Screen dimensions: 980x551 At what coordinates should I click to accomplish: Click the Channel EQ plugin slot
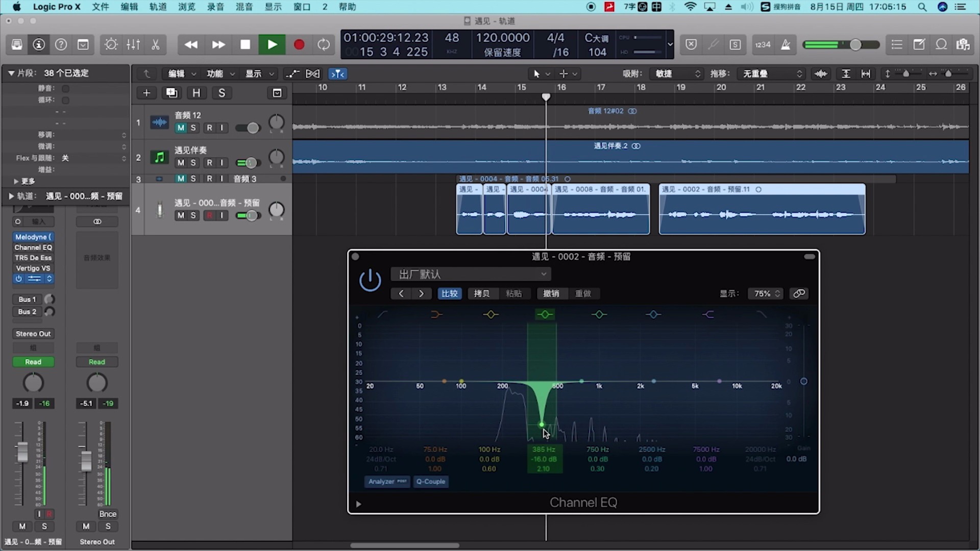(x=33, y=247)
